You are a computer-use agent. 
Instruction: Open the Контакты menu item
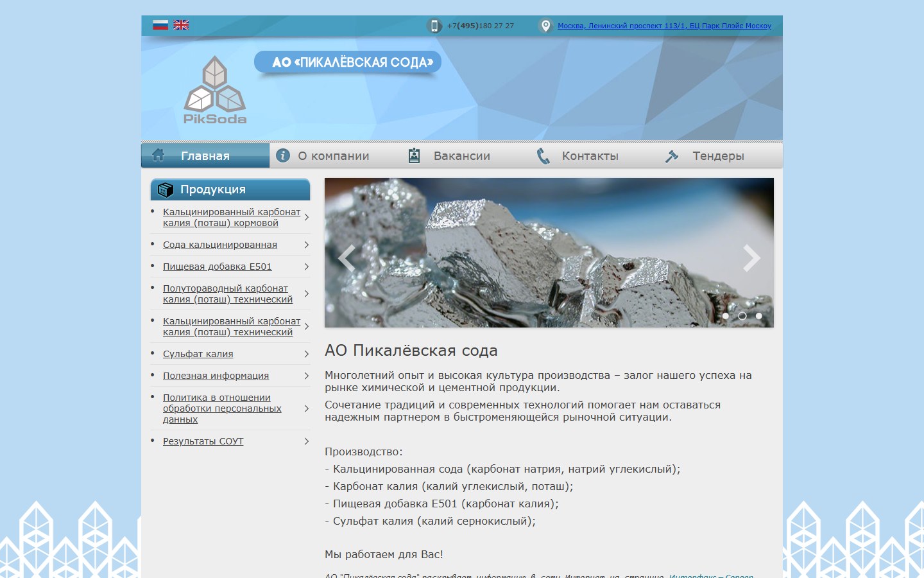point(590,156)
